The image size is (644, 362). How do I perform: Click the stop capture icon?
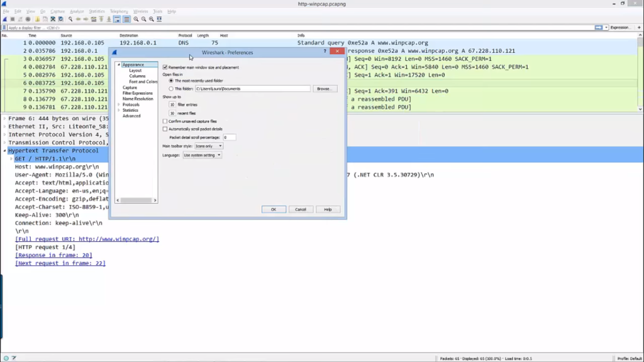pos(12,19)
